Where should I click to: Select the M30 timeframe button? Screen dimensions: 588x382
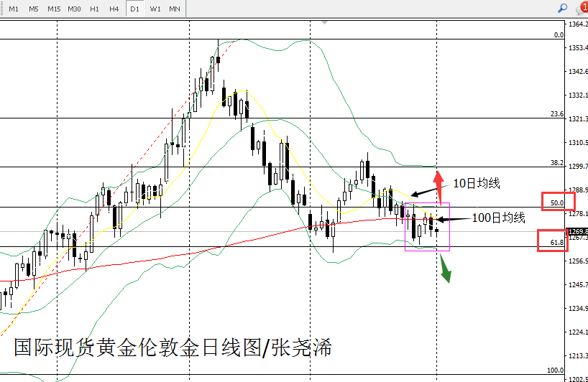[x=74, y=9]
